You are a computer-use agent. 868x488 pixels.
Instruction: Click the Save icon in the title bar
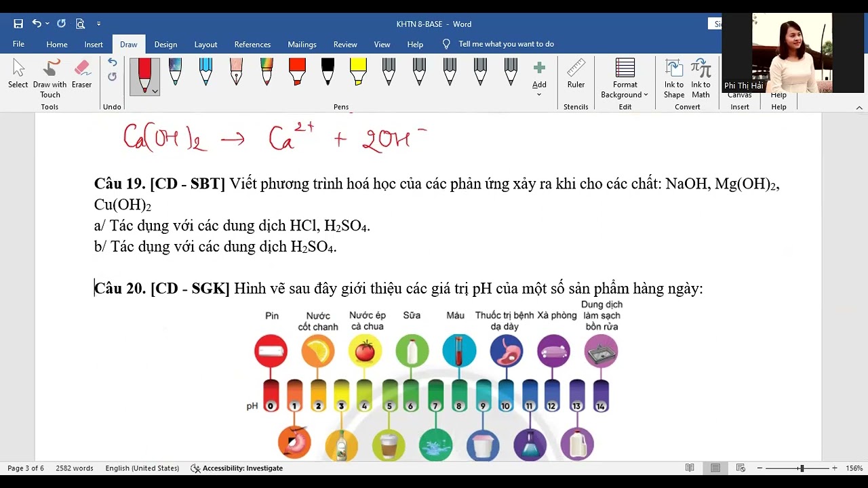click(18, 24)
